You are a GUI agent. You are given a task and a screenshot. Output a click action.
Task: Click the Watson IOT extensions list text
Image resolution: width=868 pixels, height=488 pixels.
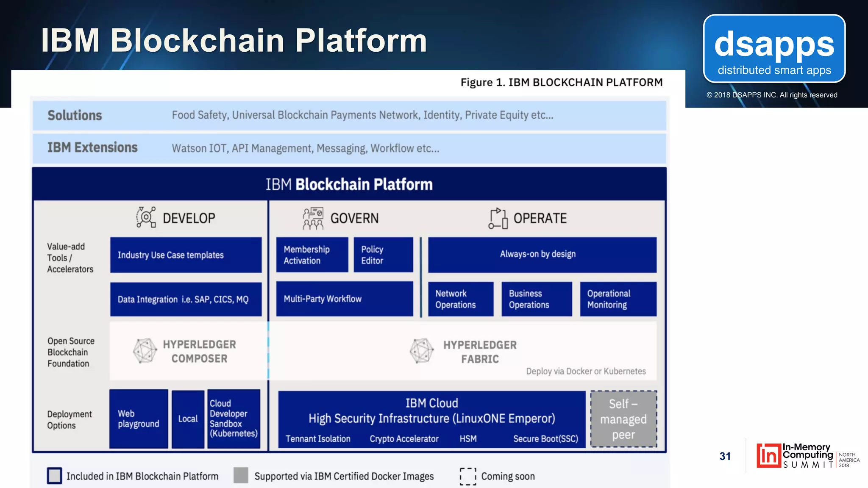coord(305,148)
